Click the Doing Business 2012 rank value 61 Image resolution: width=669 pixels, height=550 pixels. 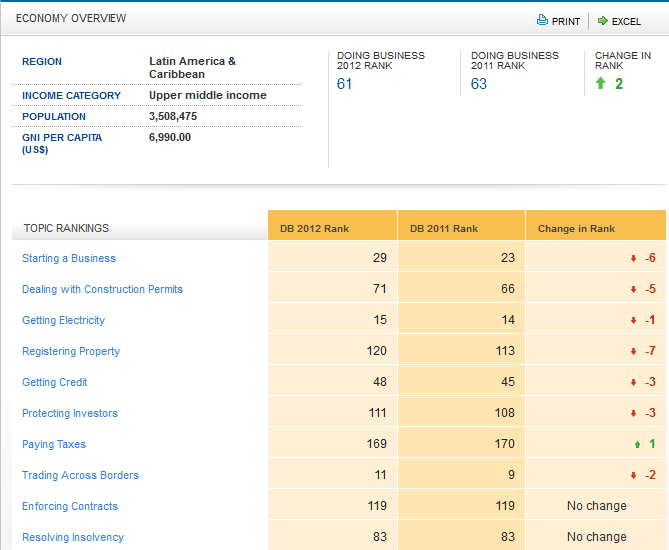coord(345,84)
